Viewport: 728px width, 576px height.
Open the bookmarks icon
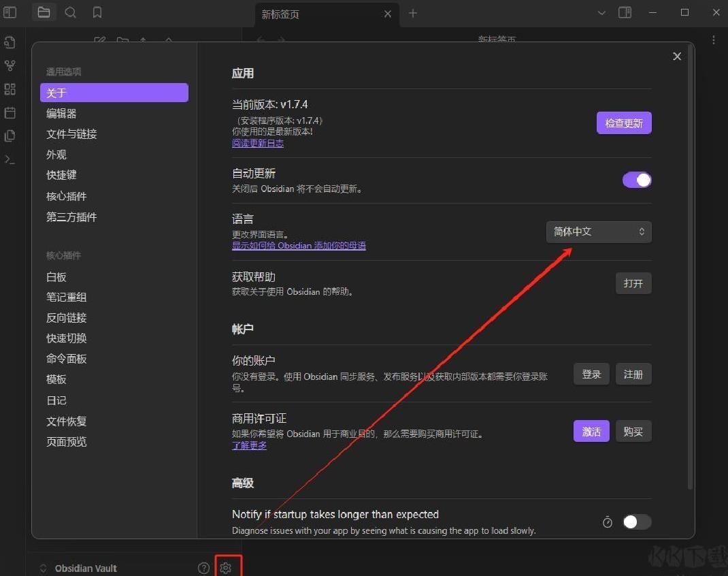click(x=97, y=12)
